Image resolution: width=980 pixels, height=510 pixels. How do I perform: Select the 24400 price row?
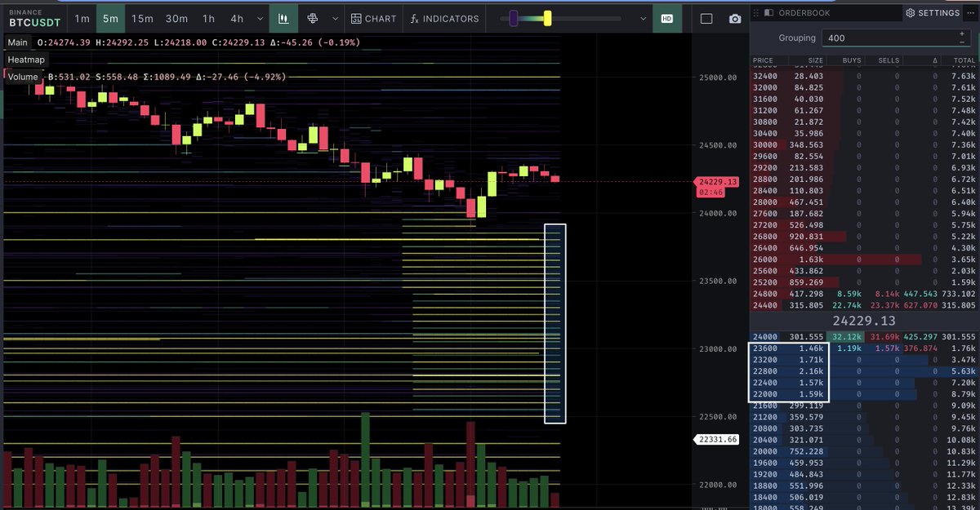click(x=864, y=305)
